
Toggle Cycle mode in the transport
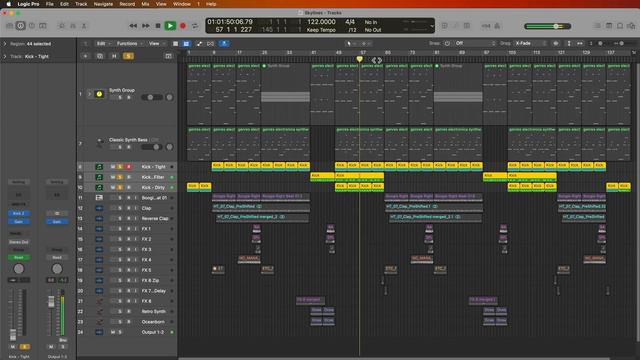click(x=195, y=26)
